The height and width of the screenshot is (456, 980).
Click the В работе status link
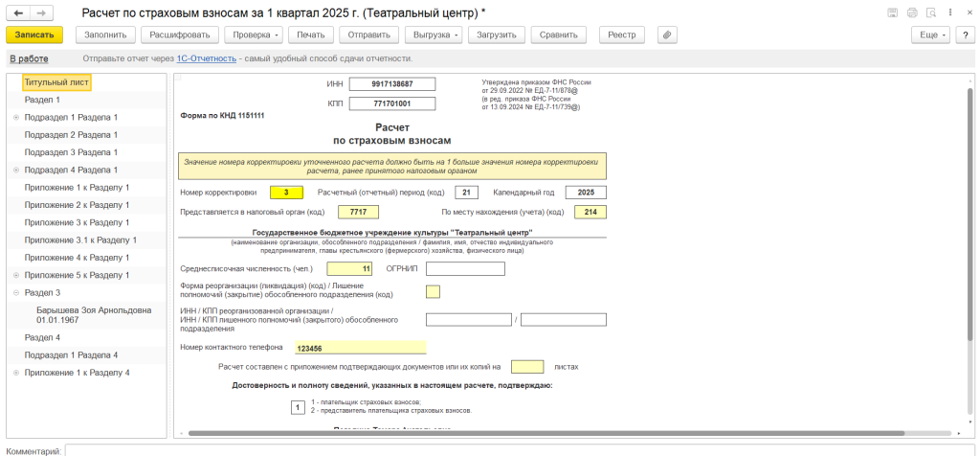(29, 58)
